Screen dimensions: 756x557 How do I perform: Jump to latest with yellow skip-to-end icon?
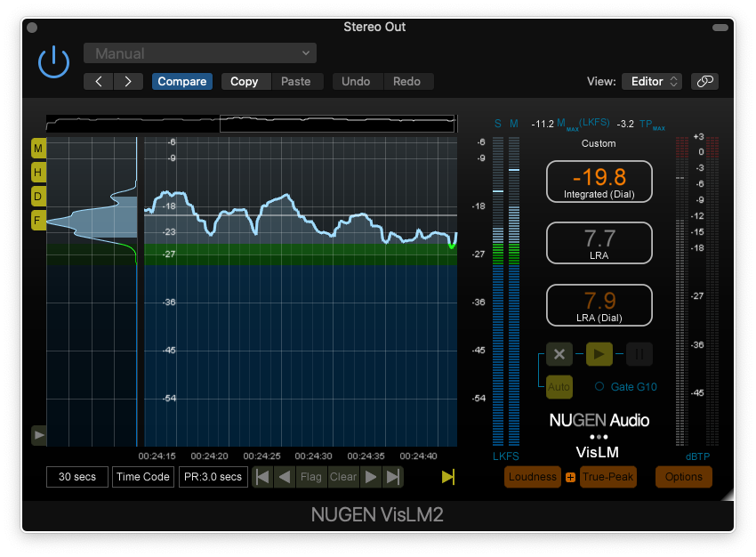click(x=448, y=477)
